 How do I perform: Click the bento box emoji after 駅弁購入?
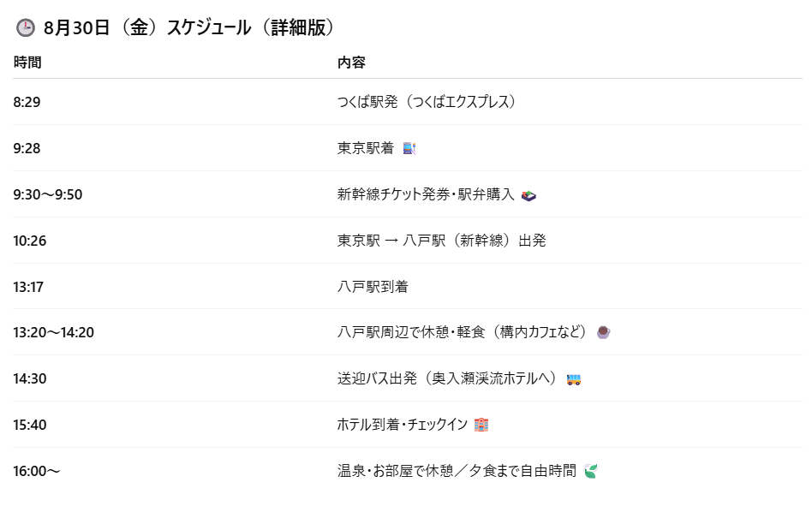pyautogui.click(x=528, y=194)
